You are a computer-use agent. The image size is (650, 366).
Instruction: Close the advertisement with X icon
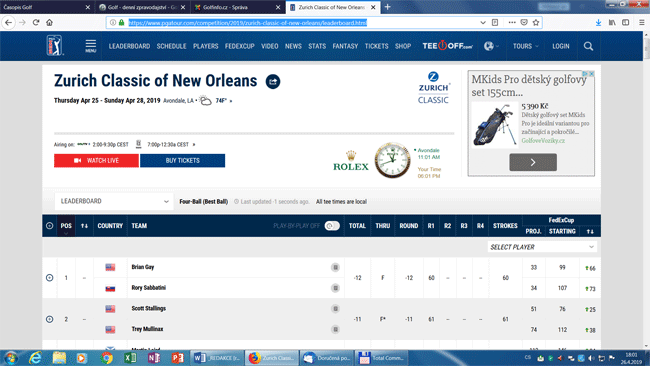(x=592, y=73)
